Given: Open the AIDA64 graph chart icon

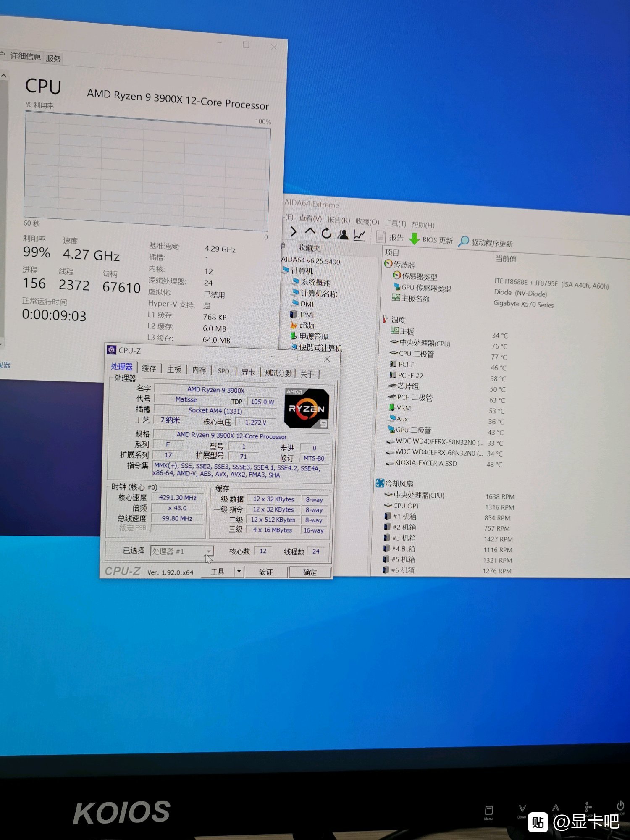Looking at the screenshot, I should pyautogui.click(x=359, y=236).
